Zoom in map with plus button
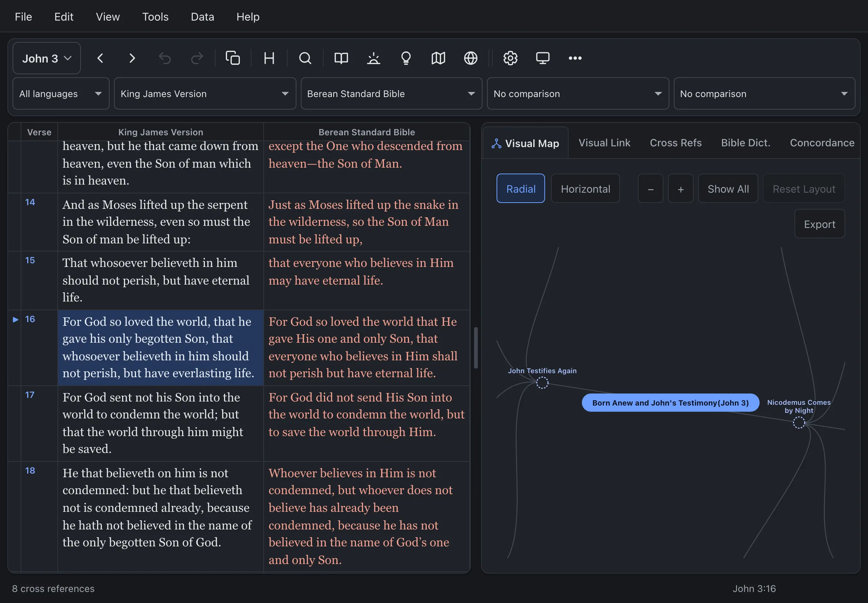The height and width of the screenshot is (603, 868). 680,189
